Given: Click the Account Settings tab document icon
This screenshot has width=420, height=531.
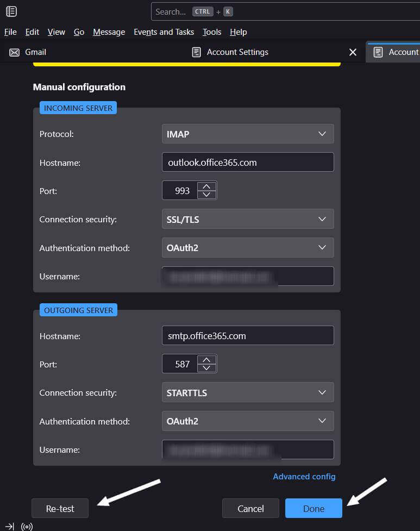Looking at the screenshot, I should coord(196,52).
